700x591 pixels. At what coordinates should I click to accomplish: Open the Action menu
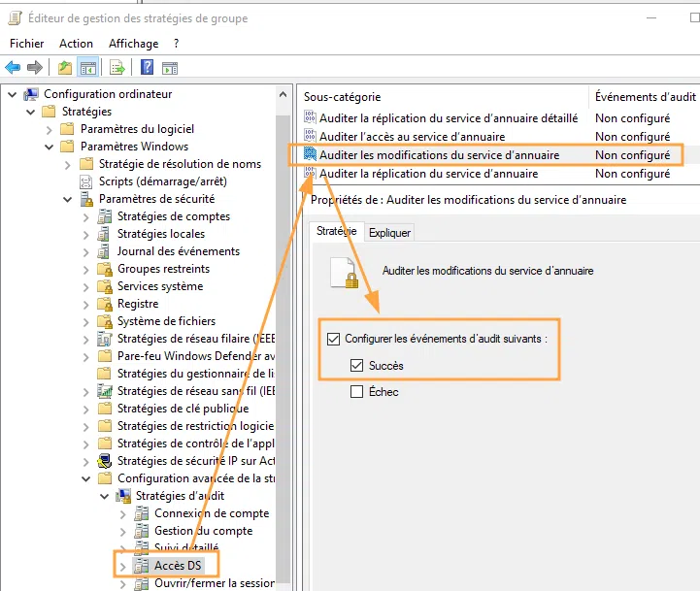[76, 44]
